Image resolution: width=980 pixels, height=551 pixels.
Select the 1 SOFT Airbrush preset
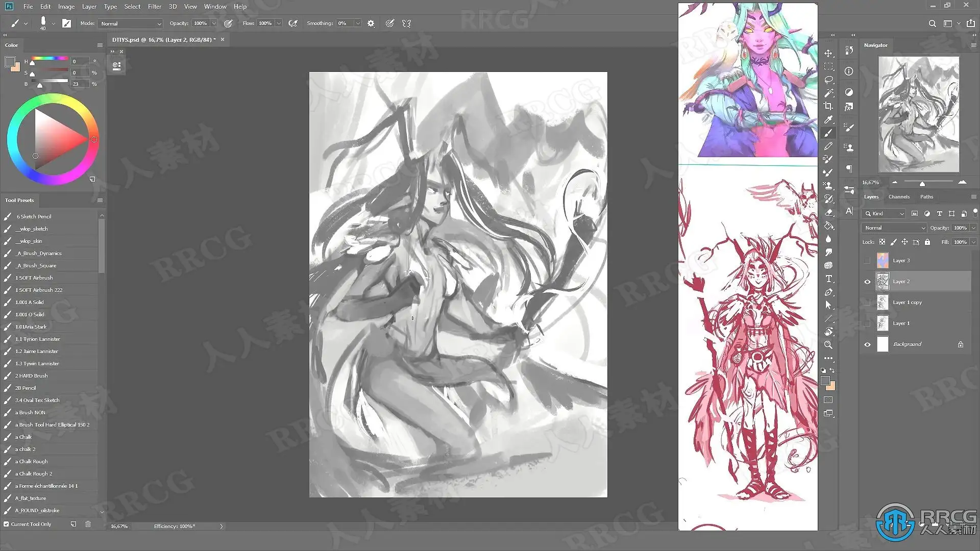coord(34,278)
